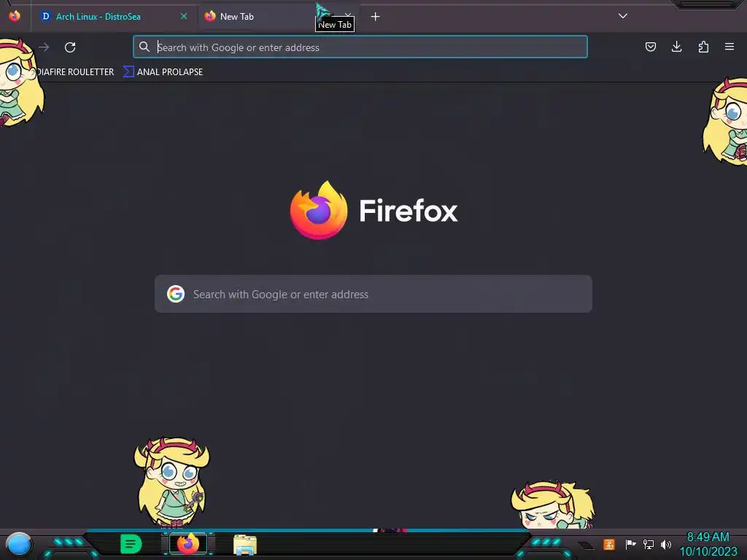The image size is (747, 560).
Task: Click the forward navigation arrow
Action: tap(44, 47)
